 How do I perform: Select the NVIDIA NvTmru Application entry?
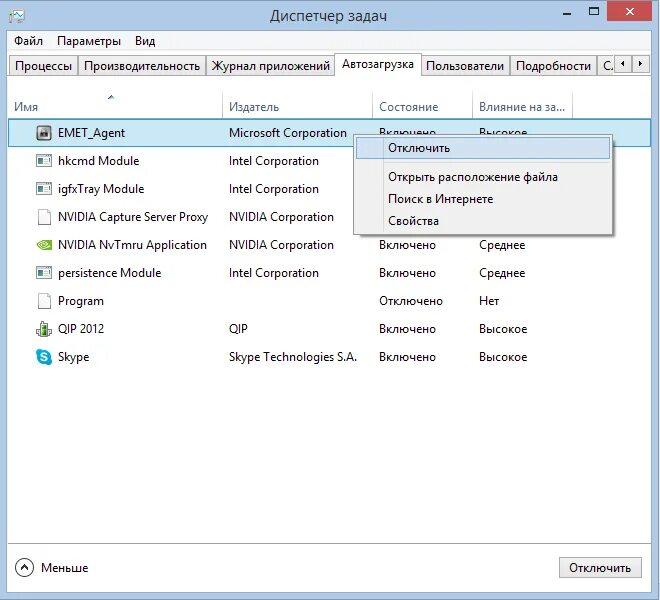132,245
